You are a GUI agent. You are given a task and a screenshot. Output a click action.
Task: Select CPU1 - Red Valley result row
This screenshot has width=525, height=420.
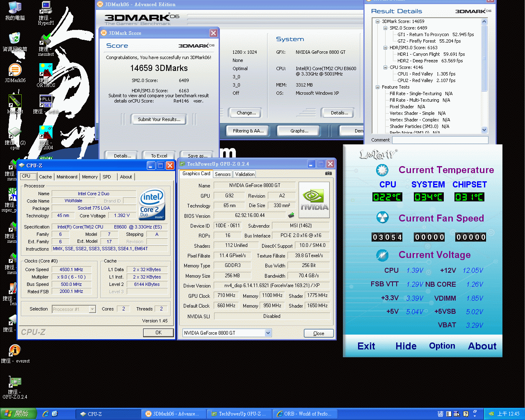(x=427, y=74)
